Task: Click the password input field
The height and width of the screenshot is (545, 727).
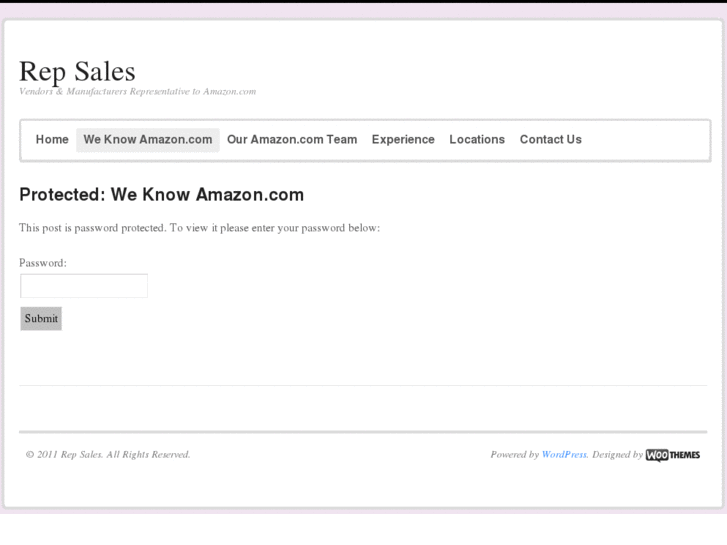Action: pos(84,286)
